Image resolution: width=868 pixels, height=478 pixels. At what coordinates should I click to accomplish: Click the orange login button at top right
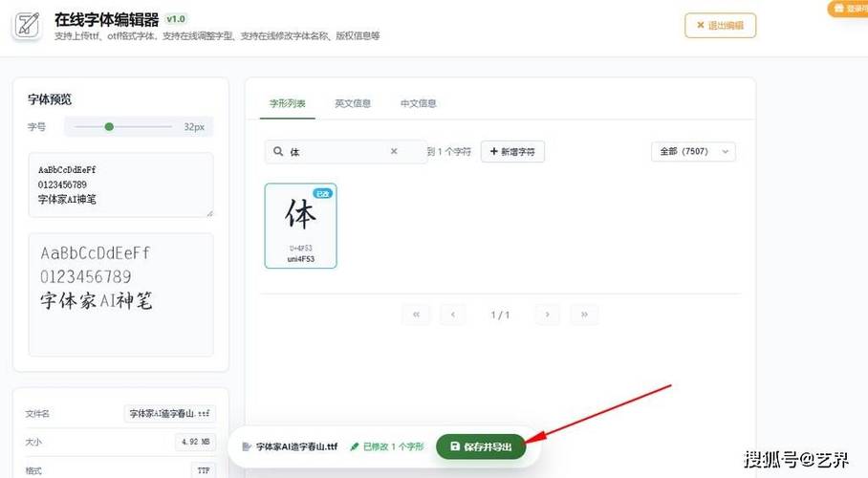coord(848,9)
